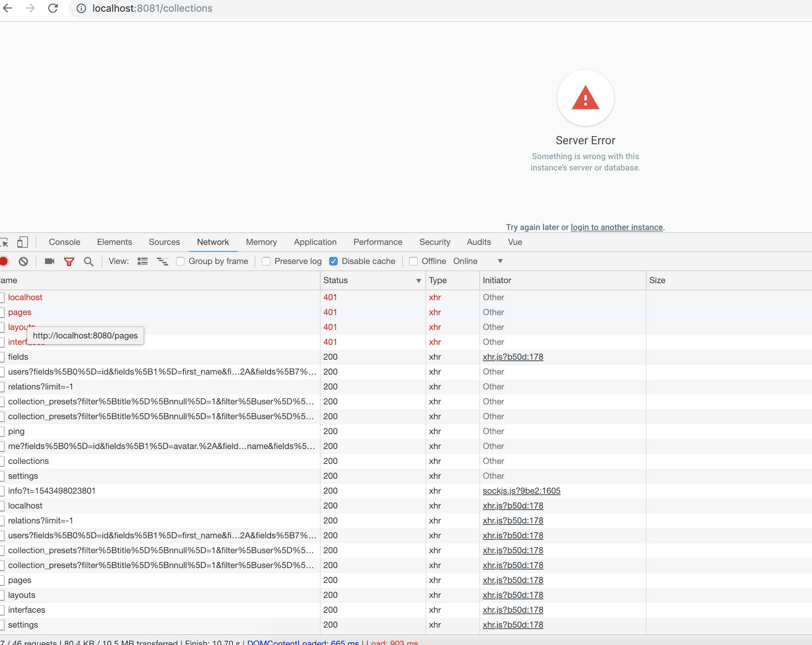Open the xhr.js?b50d:178 initiator link
This screenshot has width=812, height=645.
pos(513,357)
